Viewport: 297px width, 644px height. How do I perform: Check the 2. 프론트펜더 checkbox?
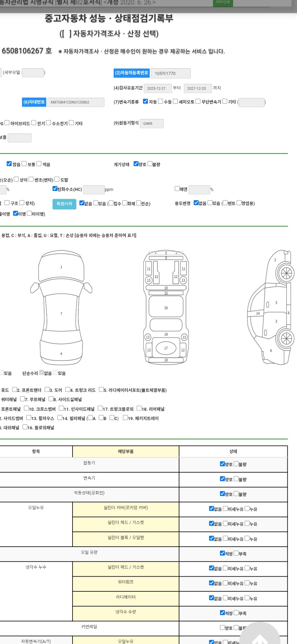[14, 389]
